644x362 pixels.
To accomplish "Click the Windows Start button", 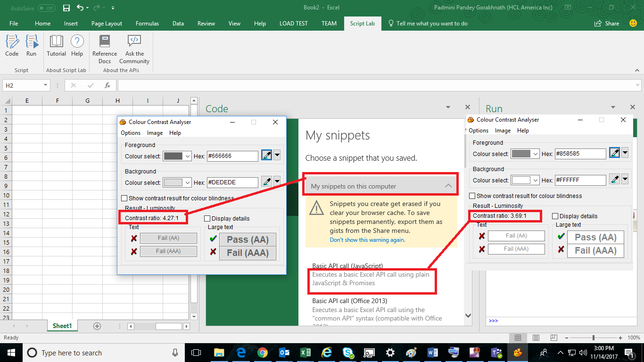I will click(x=10, y=352).
